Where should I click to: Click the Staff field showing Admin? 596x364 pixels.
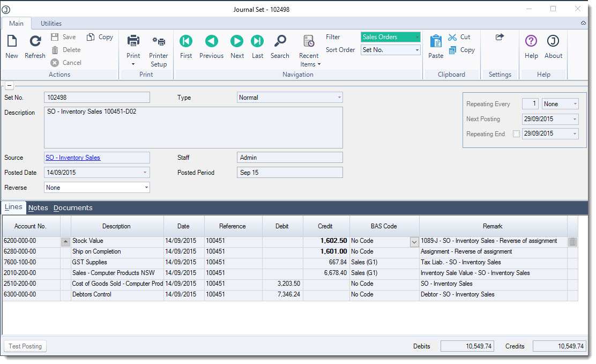(289, 158)
